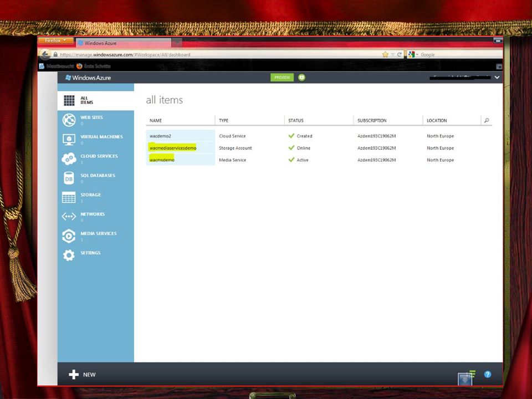This screenshot has height=399, width=532.
Task: Open the blue help question mark
Action: [488, 374]
